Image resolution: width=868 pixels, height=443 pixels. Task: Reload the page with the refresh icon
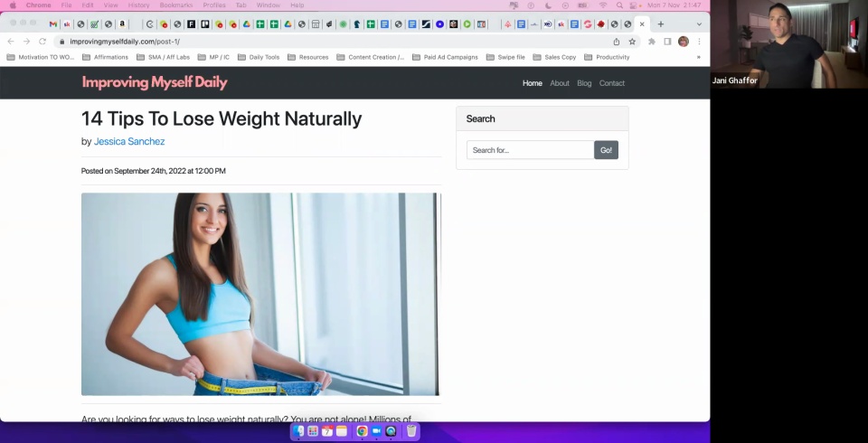coord(42,42)
